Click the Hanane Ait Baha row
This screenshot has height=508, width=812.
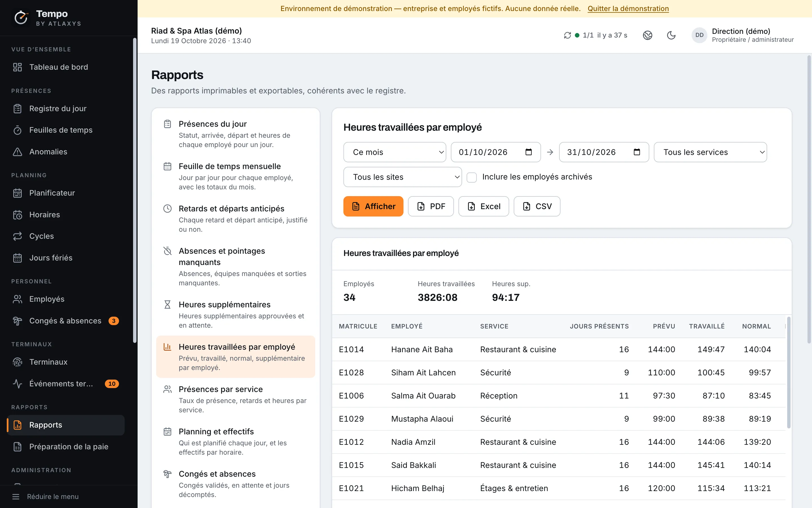[559, 349]
